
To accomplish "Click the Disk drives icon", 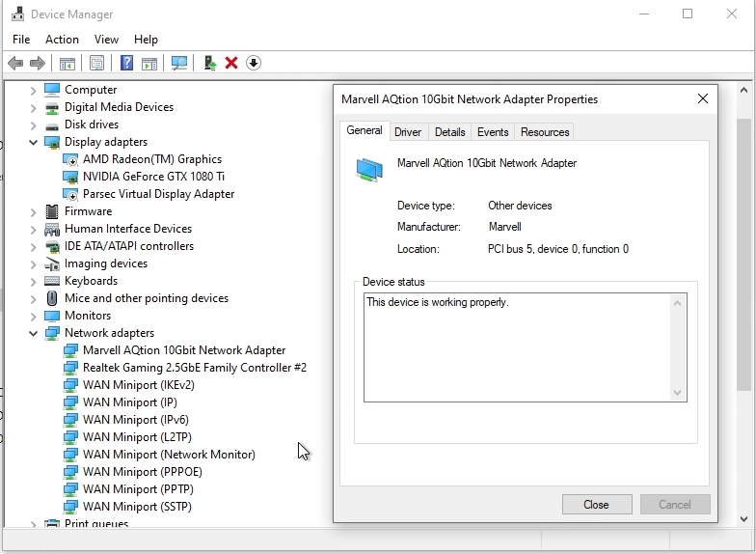I will (52, 125).
